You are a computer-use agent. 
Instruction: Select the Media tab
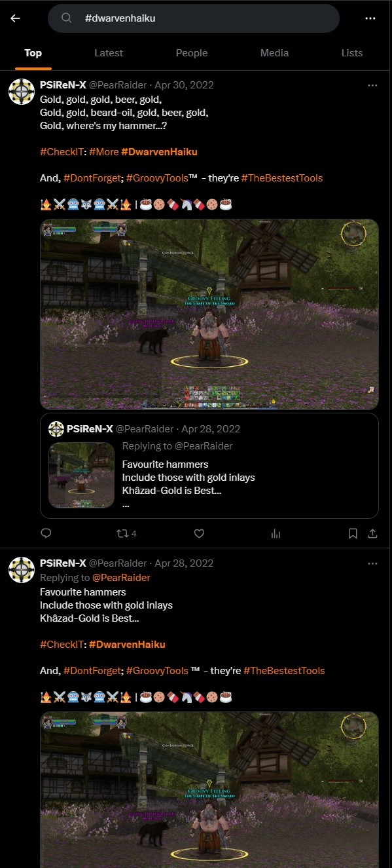pyautogui.click(x=274, y=53)
